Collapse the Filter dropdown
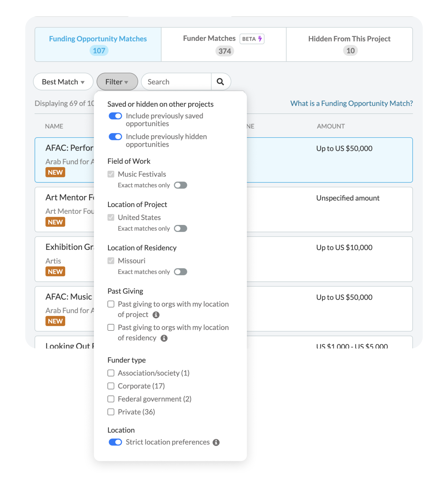Screen dimensions: 448x477 117,81
